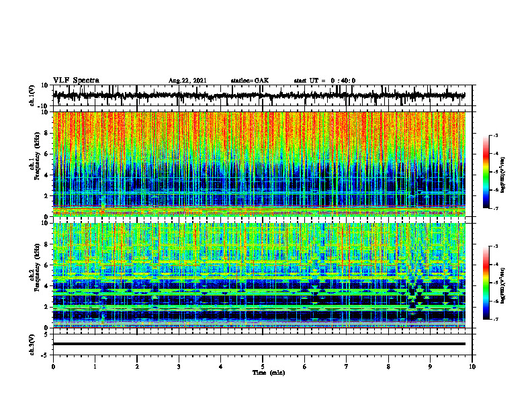Click the time axis tick label '1'
The width and height of the screenshot is (532, 411).
[95, 367]
